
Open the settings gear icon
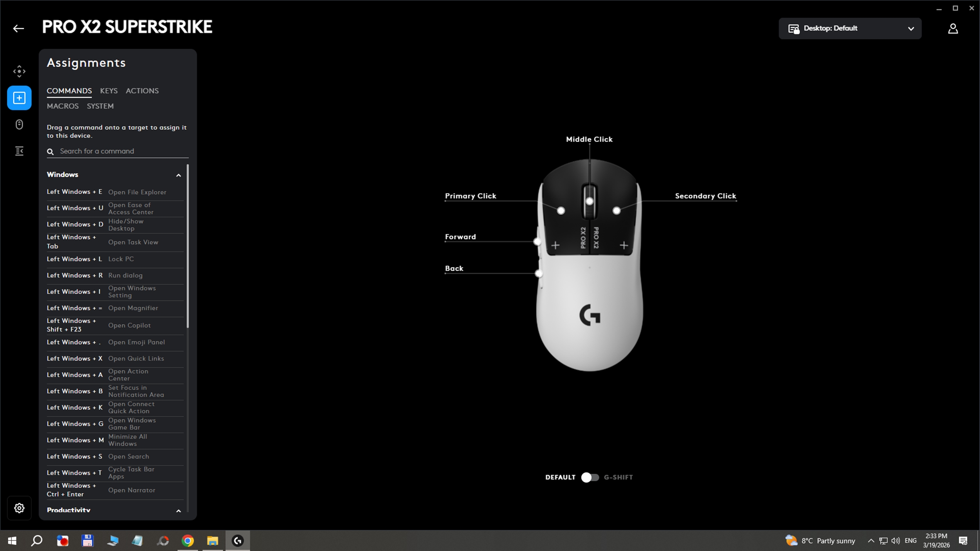tap(19, 508)
